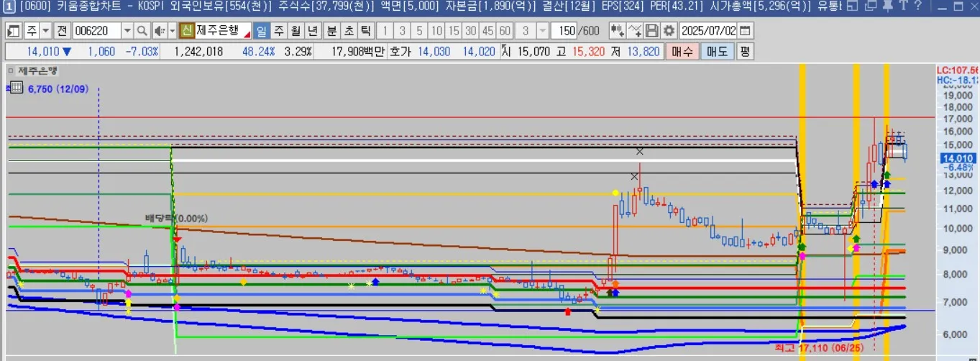Click the add candlestick chart icon
This screenshot has width=980, height=361.
tap(617, 32)
